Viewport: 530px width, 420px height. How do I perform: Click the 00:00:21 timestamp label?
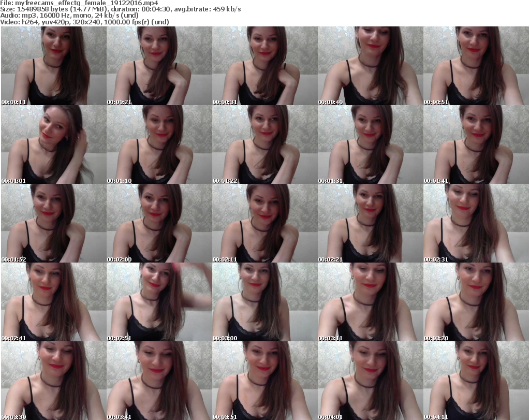pyautogui.click(x=119, y=102)
